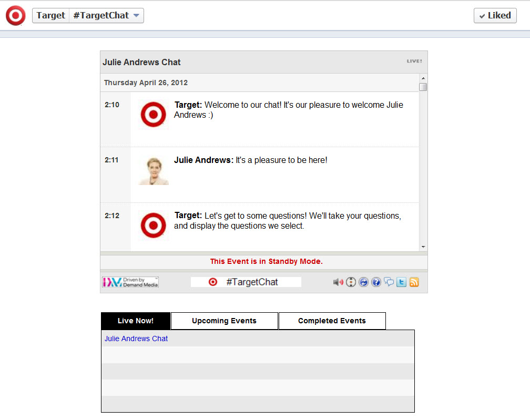Click Julie Andrews photo at 2:11
Viewport: 530px width, 420px height.
(x=153, y=171)
